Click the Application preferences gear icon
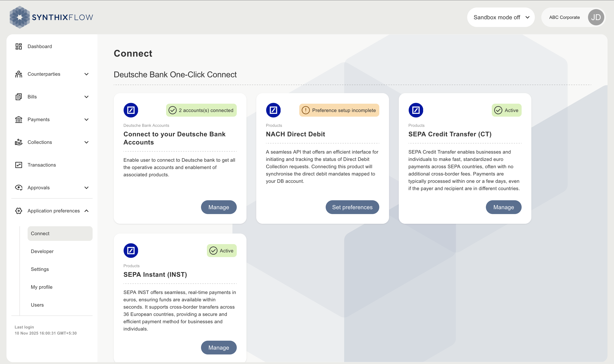The image size is (614, 364). coord(19,211)
